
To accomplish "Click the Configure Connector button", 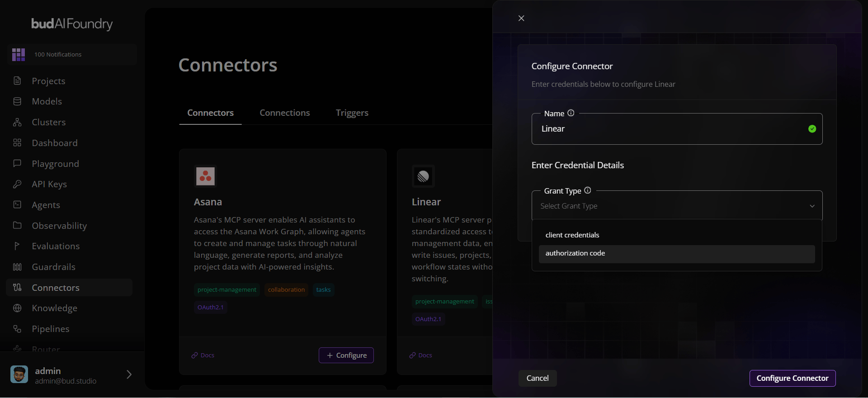I will pos(793,378).
